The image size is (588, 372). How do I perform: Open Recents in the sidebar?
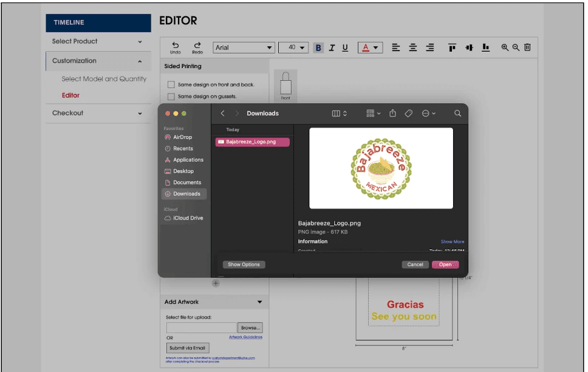183,149
